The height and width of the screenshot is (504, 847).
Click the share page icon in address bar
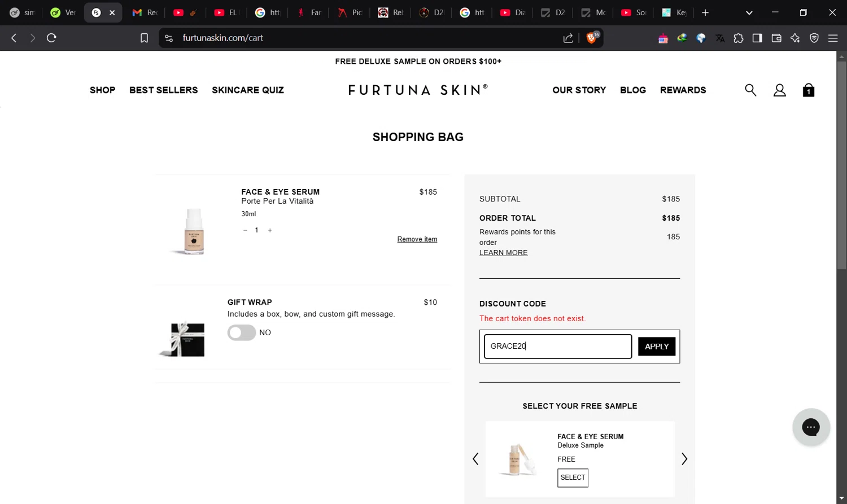568,38
